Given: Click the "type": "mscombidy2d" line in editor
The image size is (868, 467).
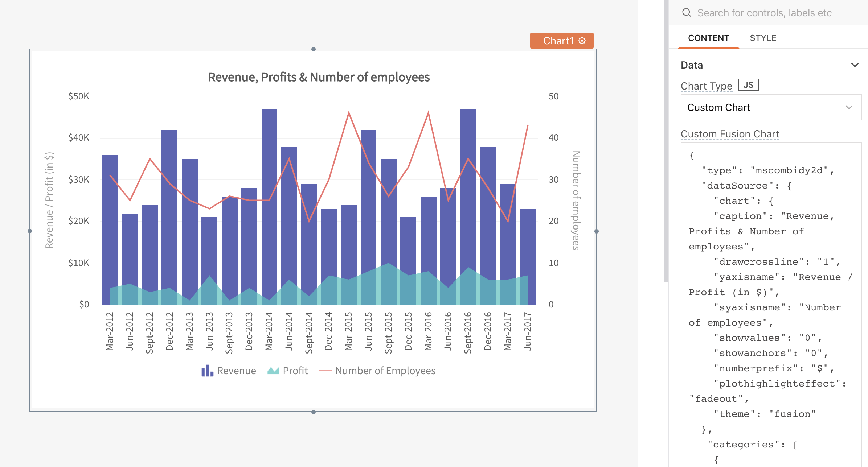Looking at the screenshot, I should click(768, 170).
